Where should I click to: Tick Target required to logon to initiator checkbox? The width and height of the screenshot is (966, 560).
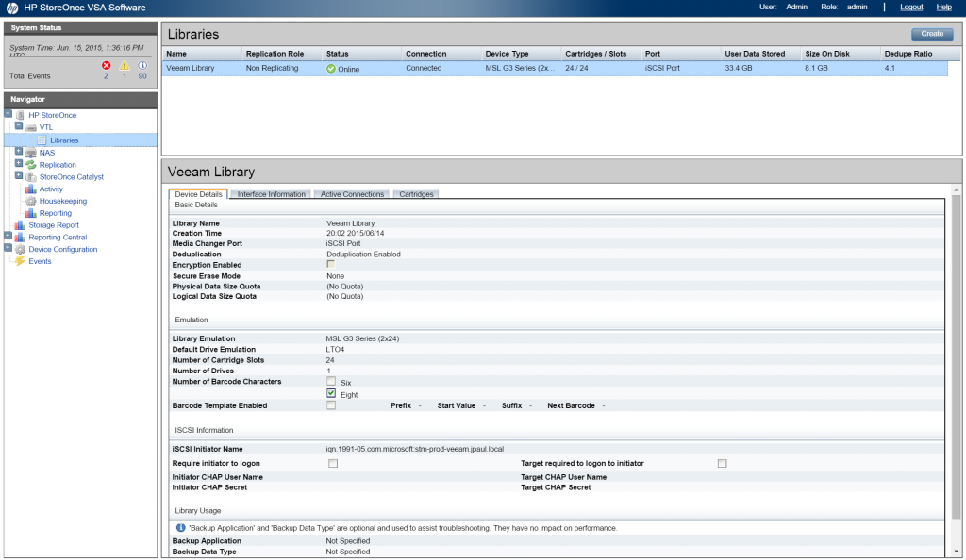[x=722, y=464]
